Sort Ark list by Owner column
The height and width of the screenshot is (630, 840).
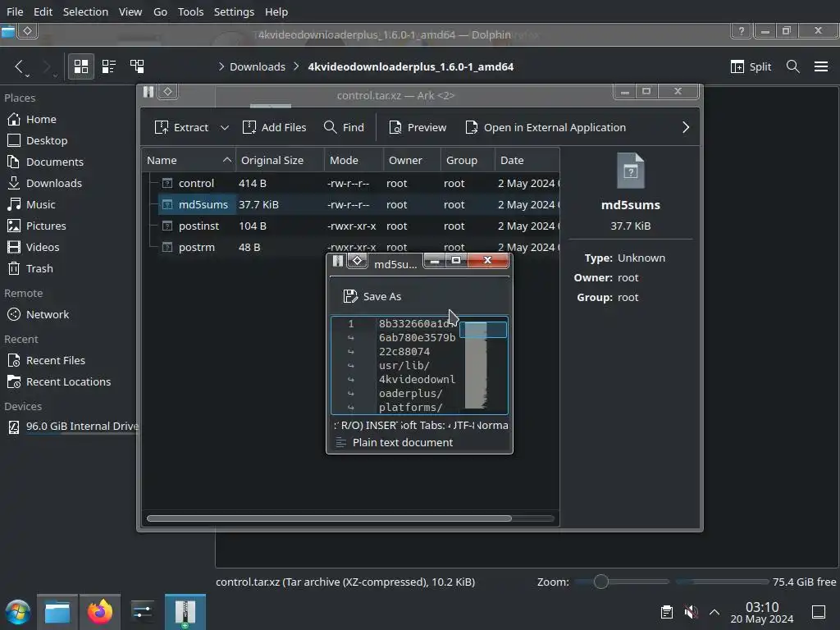click(x=412, y=160)
